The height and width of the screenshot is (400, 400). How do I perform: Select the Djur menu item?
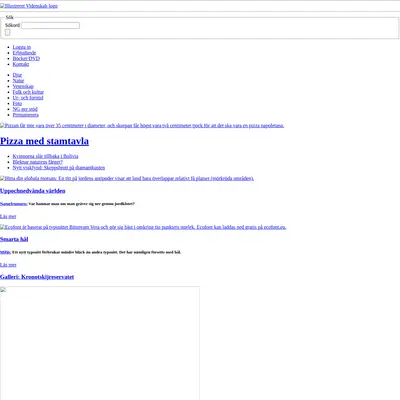[x=17, y=75]
